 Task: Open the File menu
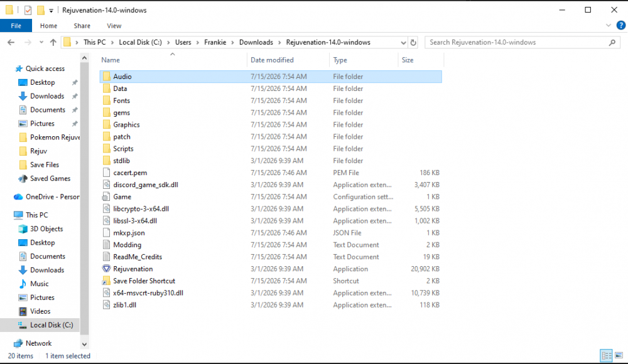click(16, 26)
